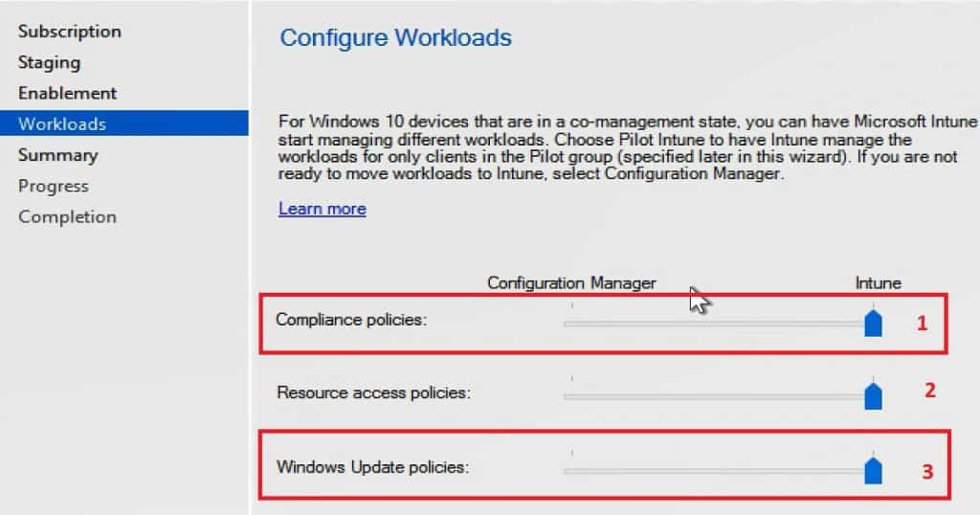Set Resource access slider to Configuration Manager end
Viewport: 980px width, 515px height.
(x=571, y=395)
